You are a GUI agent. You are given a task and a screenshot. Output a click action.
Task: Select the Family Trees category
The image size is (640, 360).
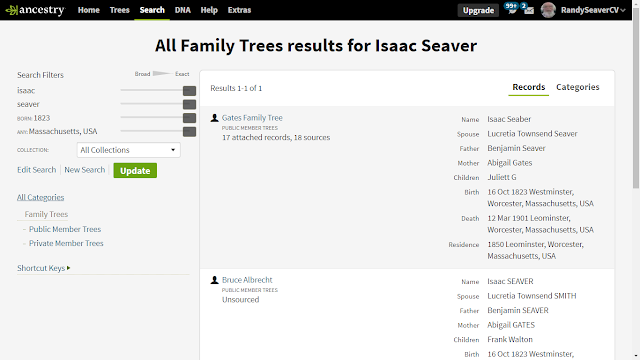click(x=46, y=214)
